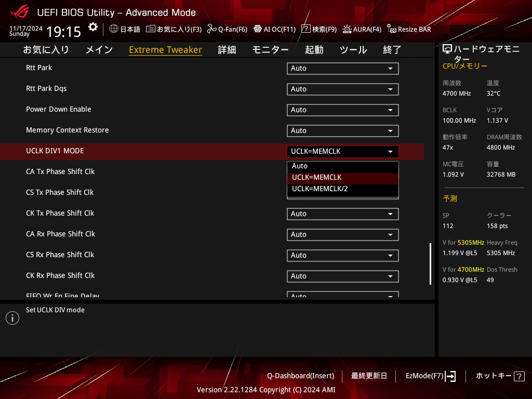Click the Memory Context Restore label
532x399 pixels.
point(68,130)
